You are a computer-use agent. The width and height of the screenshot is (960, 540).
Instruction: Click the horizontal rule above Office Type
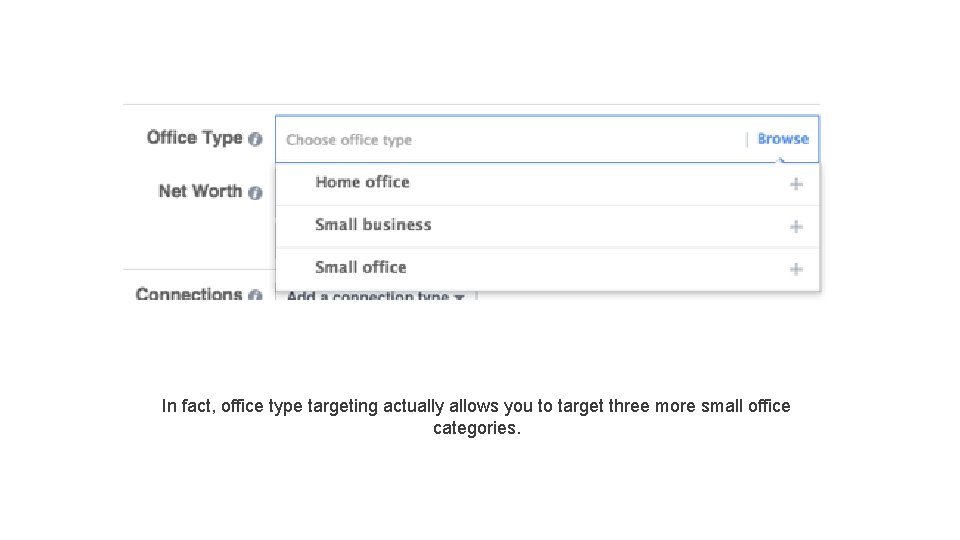470,104
